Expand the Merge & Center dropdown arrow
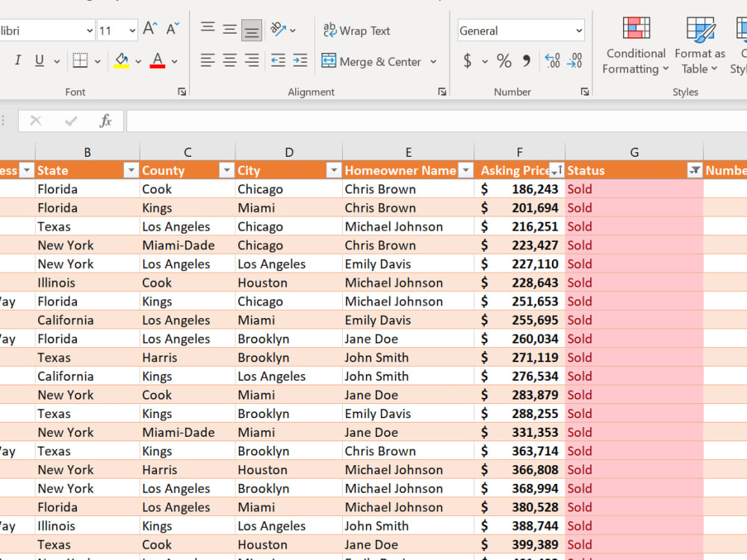This screenshot has width=747, height=560. point(433,61)
